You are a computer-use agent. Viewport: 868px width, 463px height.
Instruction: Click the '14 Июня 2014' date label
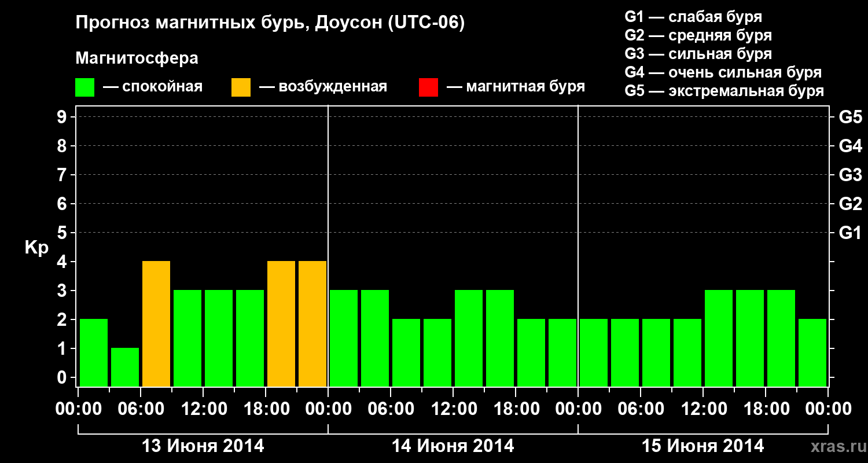(453, 446)
